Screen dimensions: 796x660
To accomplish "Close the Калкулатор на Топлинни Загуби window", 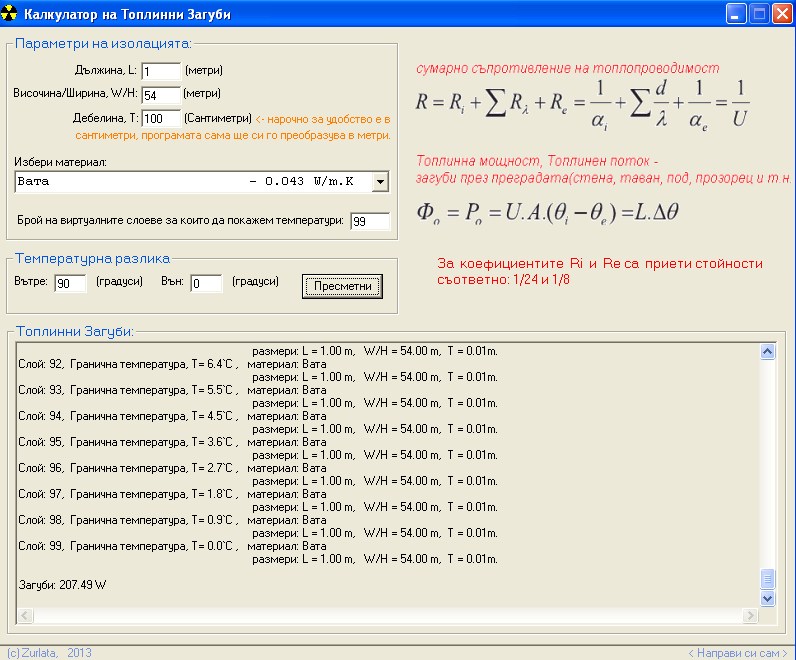I will point(781,14).
